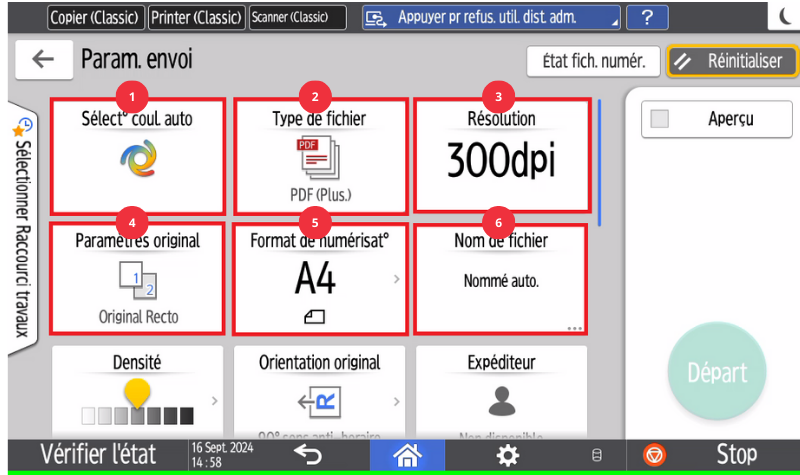Image resolution: width=800 pixels, height=475 pixels.
Task: Switch to Copier (Classic) tab
Action: click(95, 17)
